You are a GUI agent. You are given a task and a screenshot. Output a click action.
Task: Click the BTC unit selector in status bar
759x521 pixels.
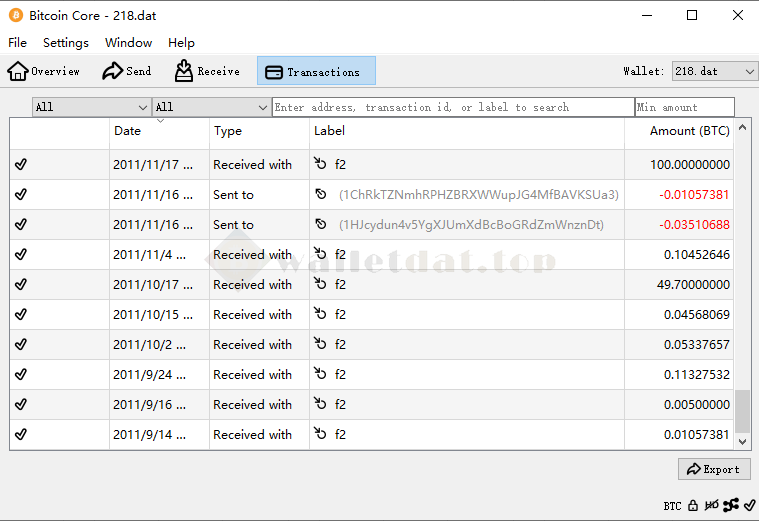[x=672, y=506]
